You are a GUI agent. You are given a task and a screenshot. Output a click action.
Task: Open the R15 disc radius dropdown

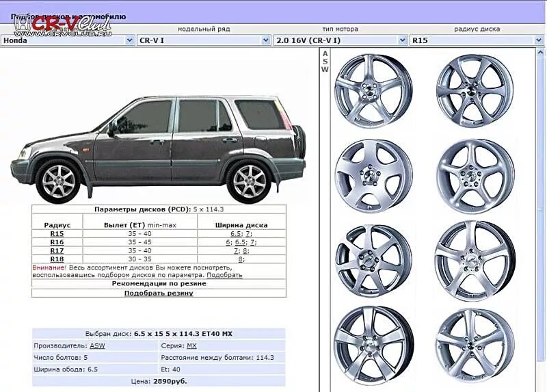477,40
